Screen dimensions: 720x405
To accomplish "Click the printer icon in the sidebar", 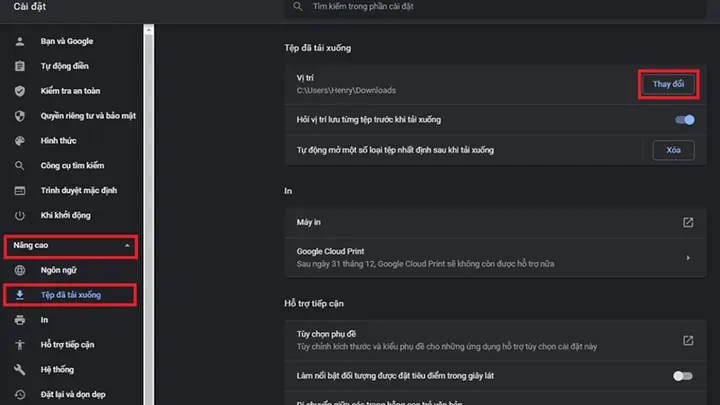I will [x=19, y=320].
